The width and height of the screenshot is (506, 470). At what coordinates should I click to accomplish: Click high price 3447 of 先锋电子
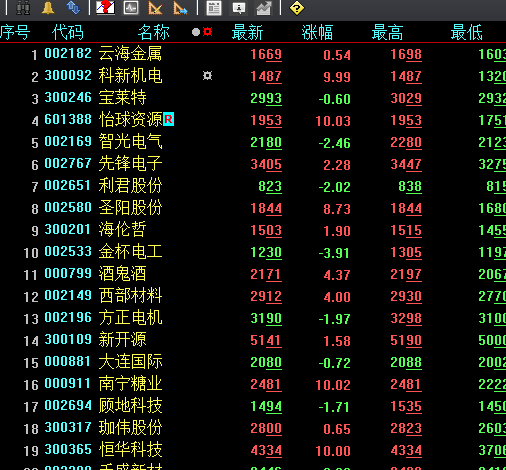coord(406,165)
